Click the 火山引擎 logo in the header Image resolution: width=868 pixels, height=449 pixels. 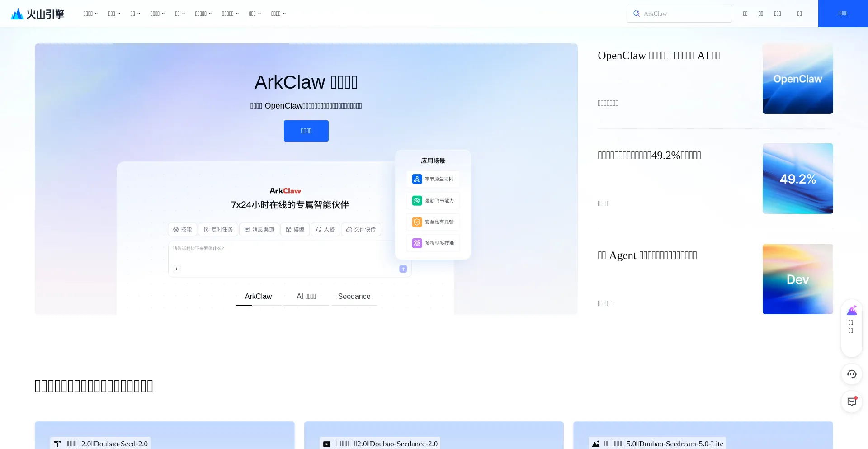click(38, 14)
